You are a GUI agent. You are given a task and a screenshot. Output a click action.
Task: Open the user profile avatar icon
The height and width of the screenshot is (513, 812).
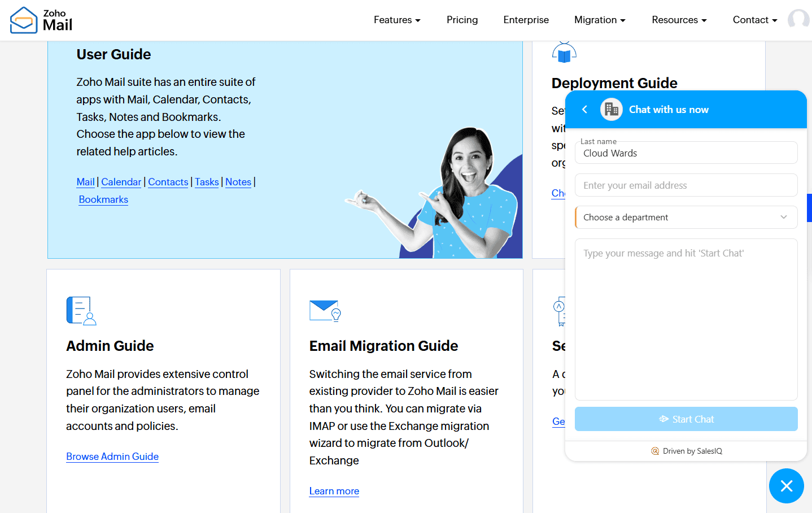[x=798, y=19]
